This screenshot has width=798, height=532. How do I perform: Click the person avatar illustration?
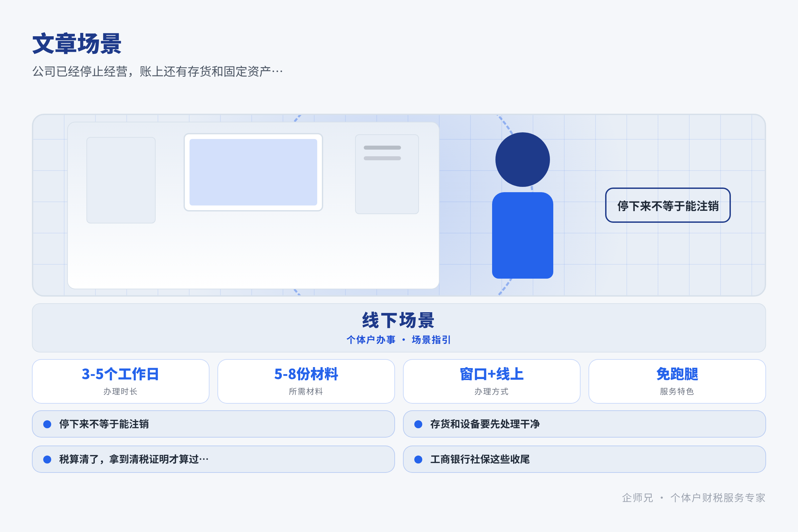(x=522, y=205)
